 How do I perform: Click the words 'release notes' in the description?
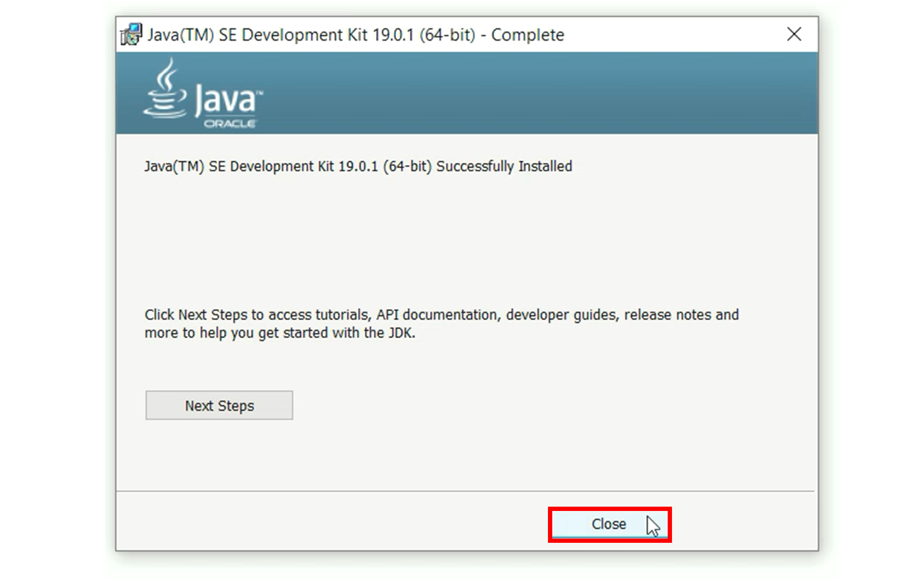[x=667, y=315]
